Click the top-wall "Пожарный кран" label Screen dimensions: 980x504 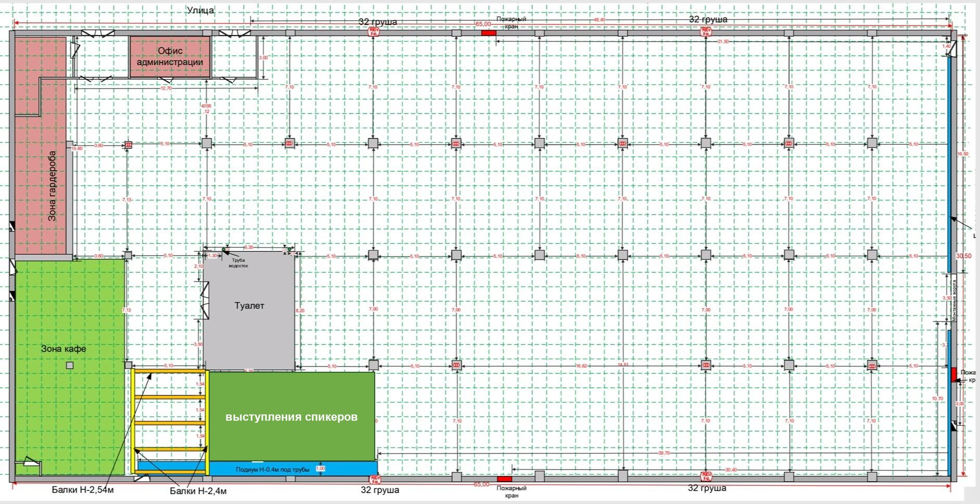(511, 22)
